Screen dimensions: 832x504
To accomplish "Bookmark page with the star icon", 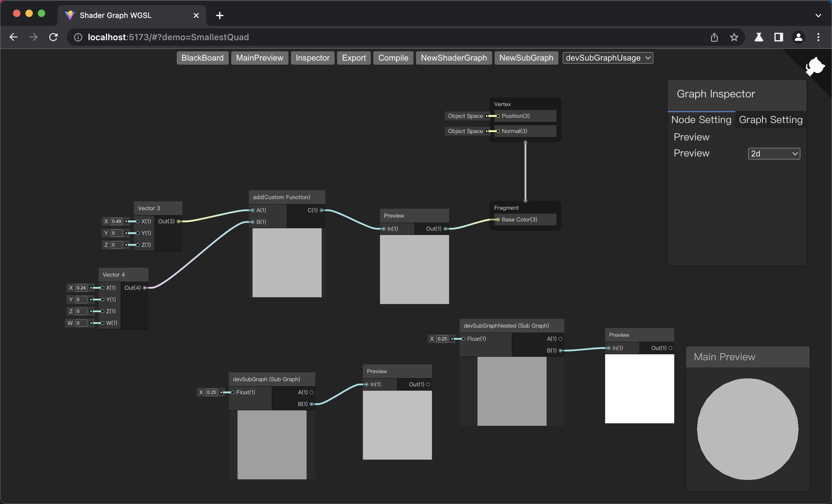I will tap(734, 37).
